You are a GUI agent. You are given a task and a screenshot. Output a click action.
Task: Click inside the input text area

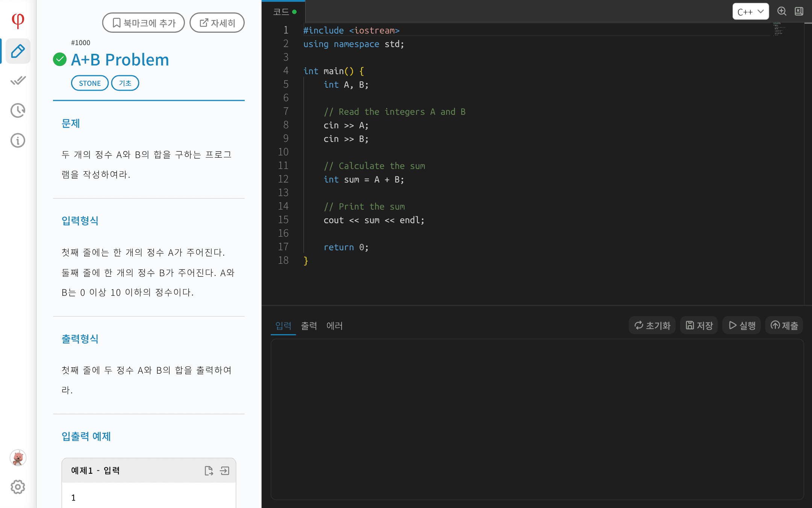coord(537,420)
